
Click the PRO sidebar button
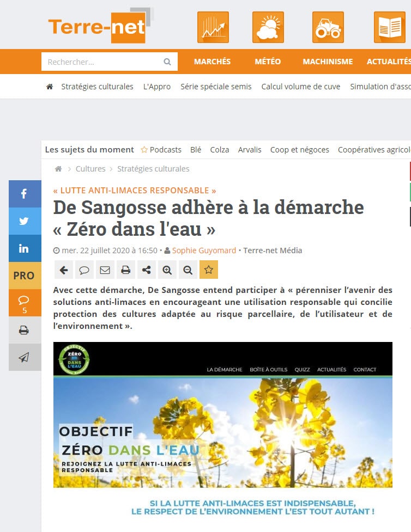click(x=25, y=276)
